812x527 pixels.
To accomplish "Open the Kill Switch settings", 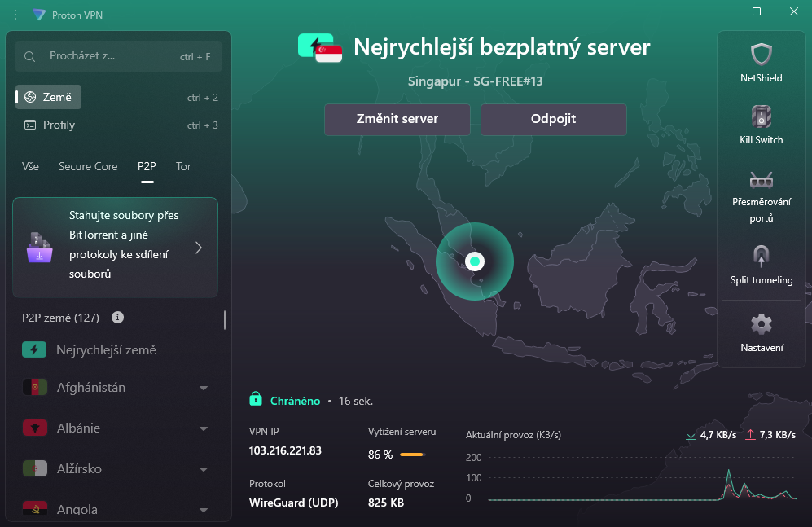I will point(761,124).
